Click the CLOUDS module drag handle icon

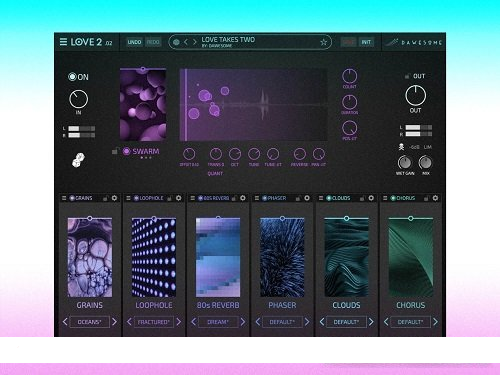click(321, 198)
